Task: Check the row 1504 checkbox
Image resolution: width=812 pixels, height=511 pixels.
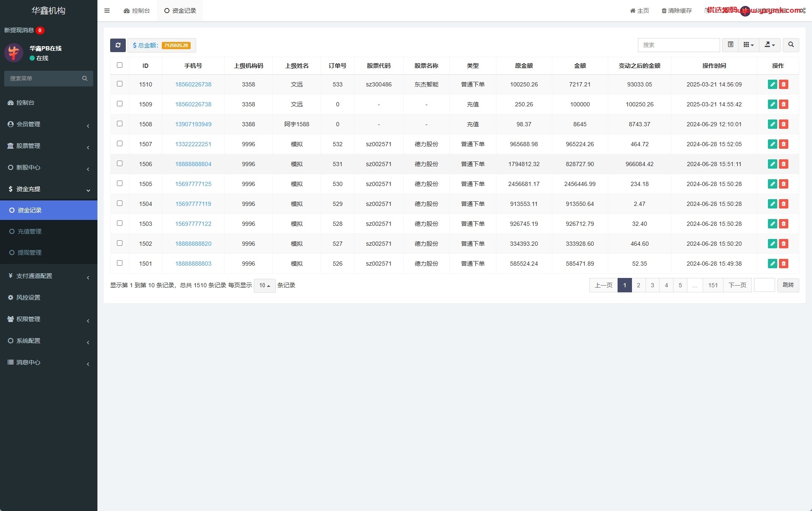Action: [x=119, y=203]
